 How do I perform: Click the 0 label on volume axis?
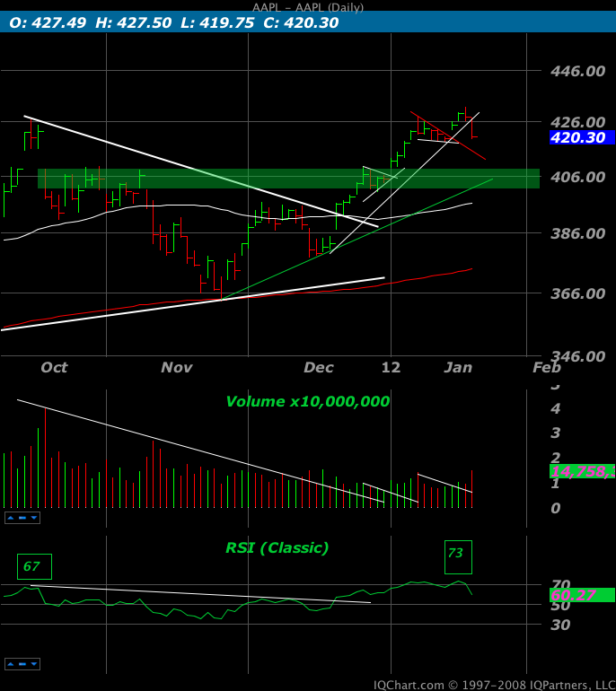[556, 508]
